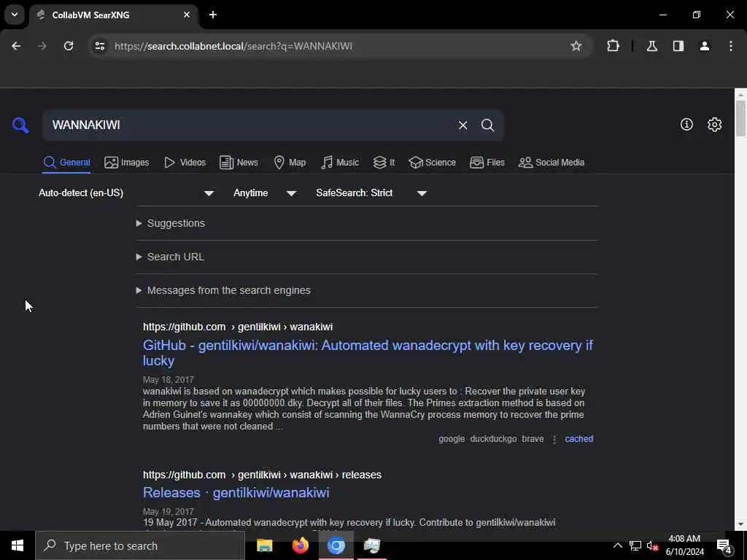Image resolution: width=747 pixels, height=560 pixels.
Task: Expand Messages from the search engines
Action: [223, 290]
